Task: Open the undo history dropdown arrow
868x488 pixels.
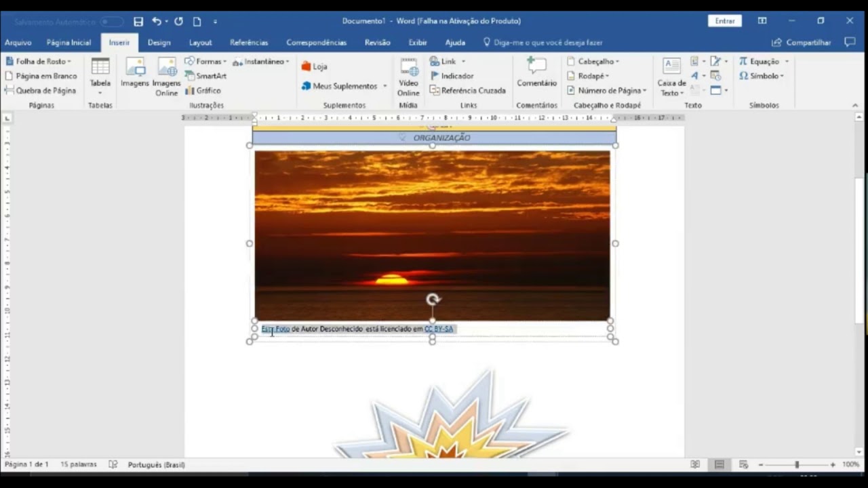Action: click(x=167, y=22)
